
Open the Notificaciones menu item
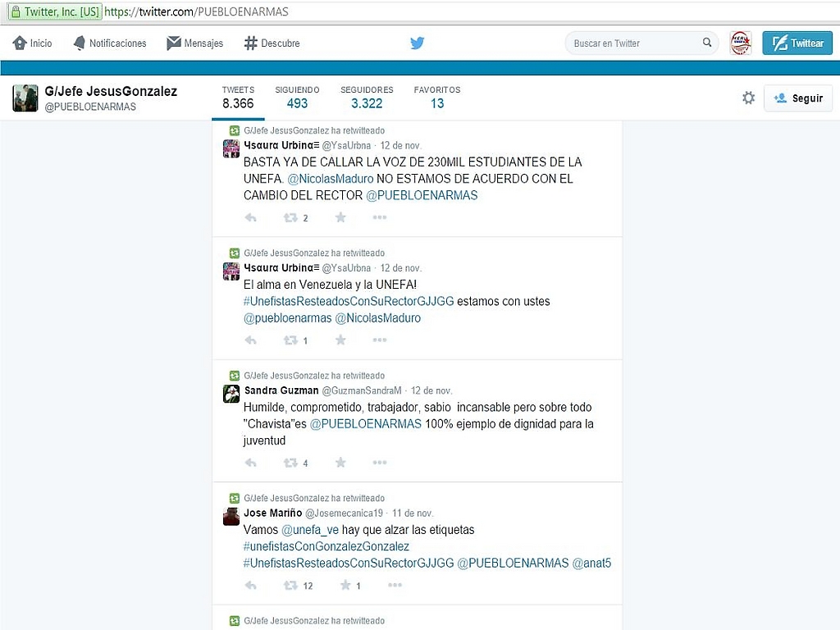click(x=109, y=43)
